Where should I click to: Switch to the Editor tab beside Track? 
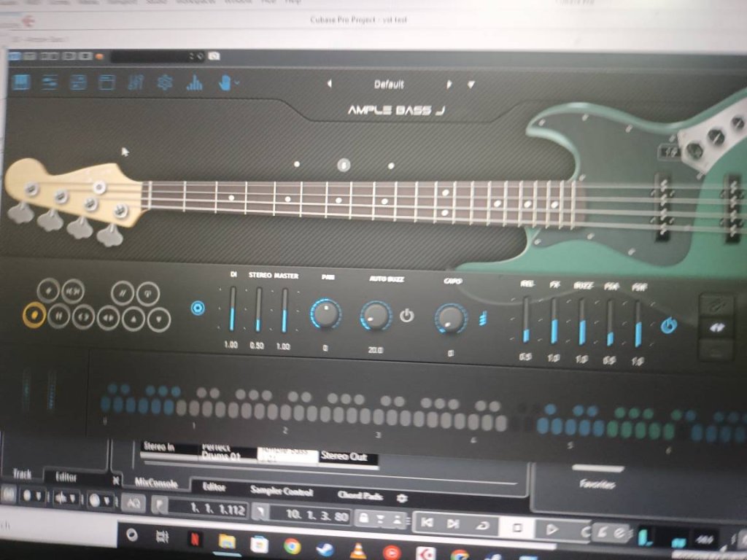[x=66, y=477]
